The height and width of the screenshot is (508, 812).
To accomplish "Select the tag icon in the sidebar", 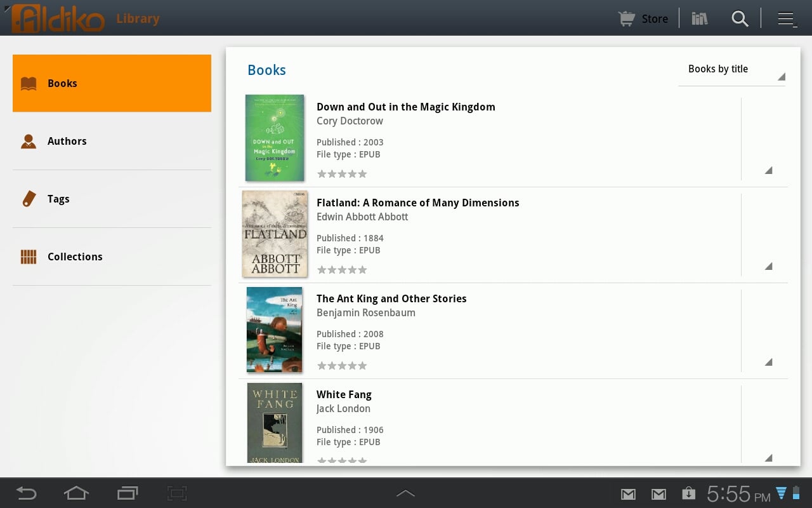I will click(x=28, y=198).
